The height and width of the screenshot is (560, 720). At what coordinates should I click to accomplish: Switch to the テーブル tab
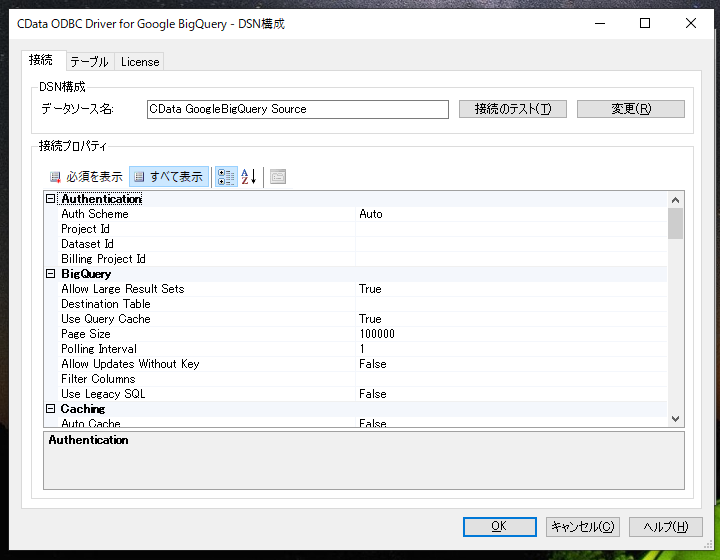pyautogui.click(x=90, y=62)
